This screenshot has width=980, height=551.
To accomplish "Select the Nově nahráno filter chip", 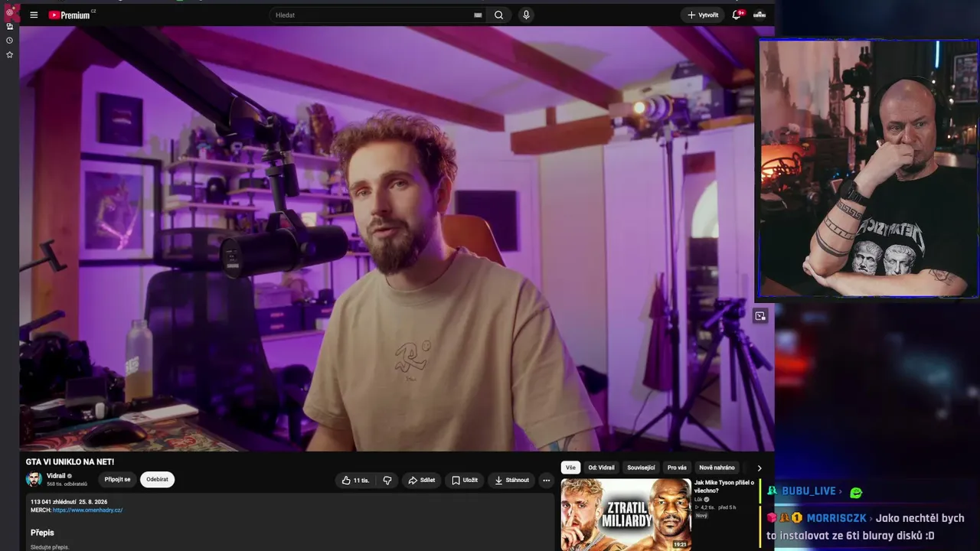I will pyautogui.click(x=717, y=468).
